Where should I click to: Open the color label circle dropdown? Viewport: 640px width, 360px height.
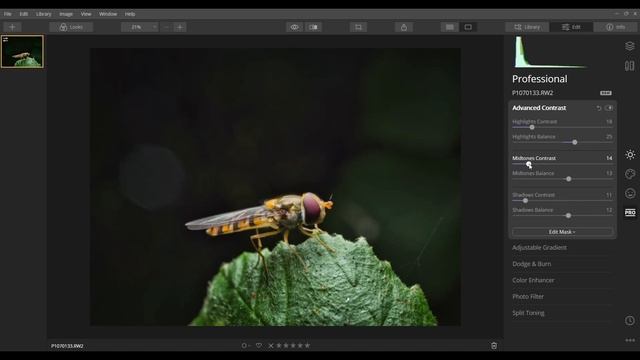point(245,346)
